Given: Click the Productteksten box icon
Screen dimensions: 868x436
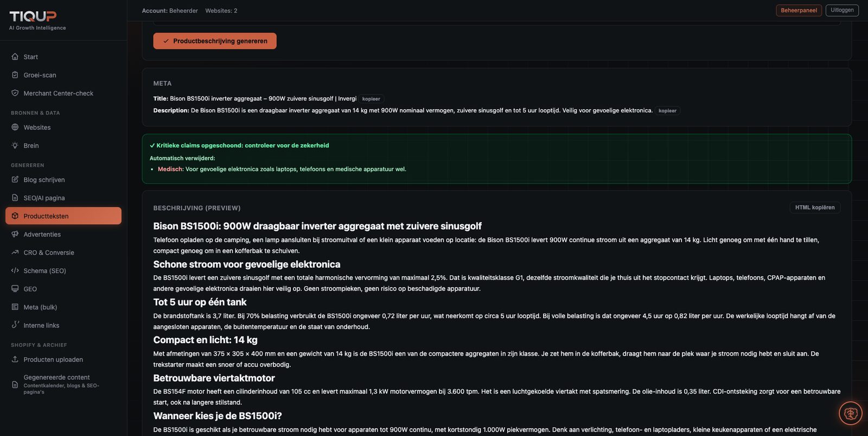Looking at the screenshot, I should point(15,216).
